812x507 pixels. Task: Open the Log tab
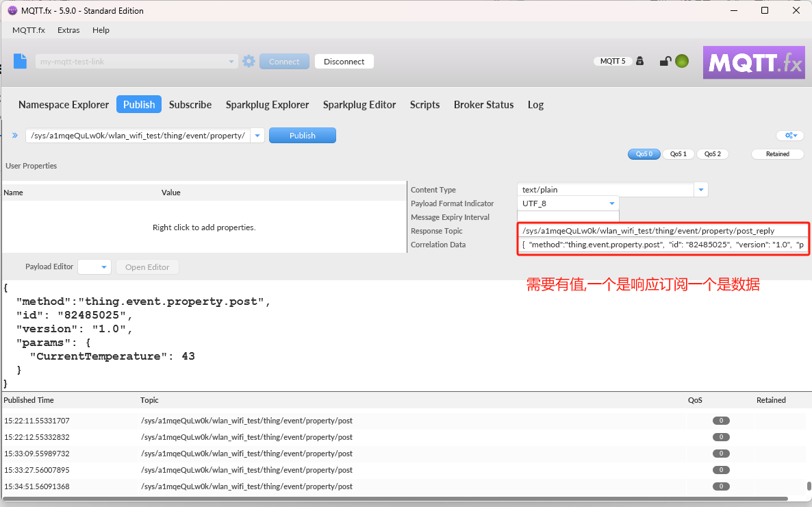(535, 105)
